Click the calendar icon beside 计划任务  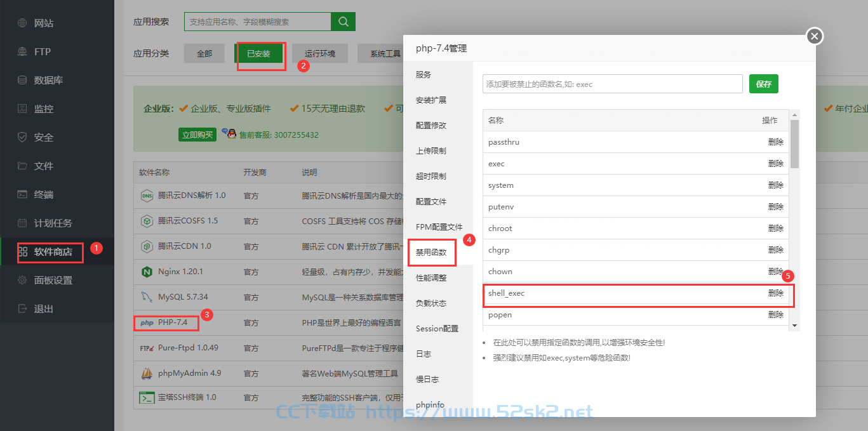(22, 223)
